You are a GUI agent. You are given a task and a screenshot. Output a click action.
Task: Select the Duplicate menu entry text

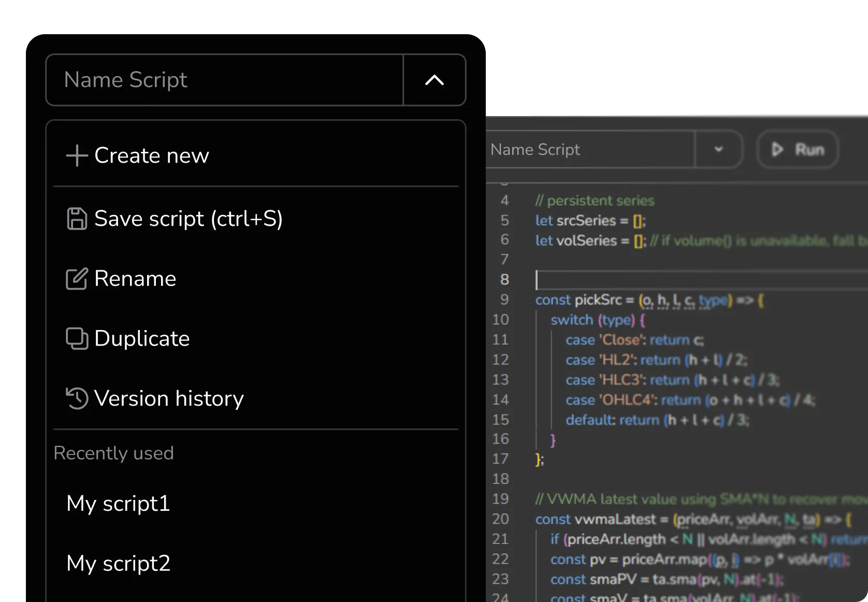tap(142, 339)
